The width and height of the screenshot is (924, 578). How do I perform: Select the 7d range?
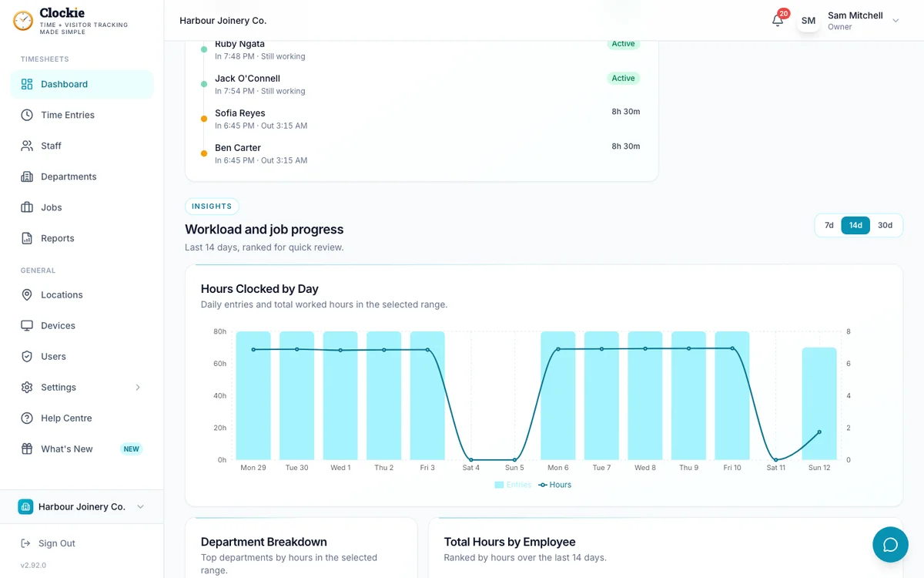pos(829,225)
